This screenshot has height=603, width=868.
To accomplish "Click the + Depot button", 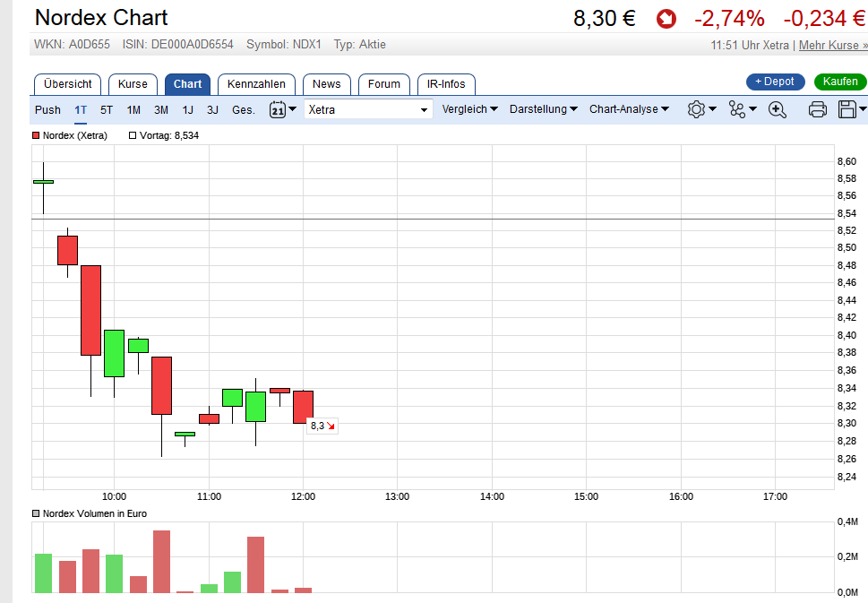I will [775, 82].
